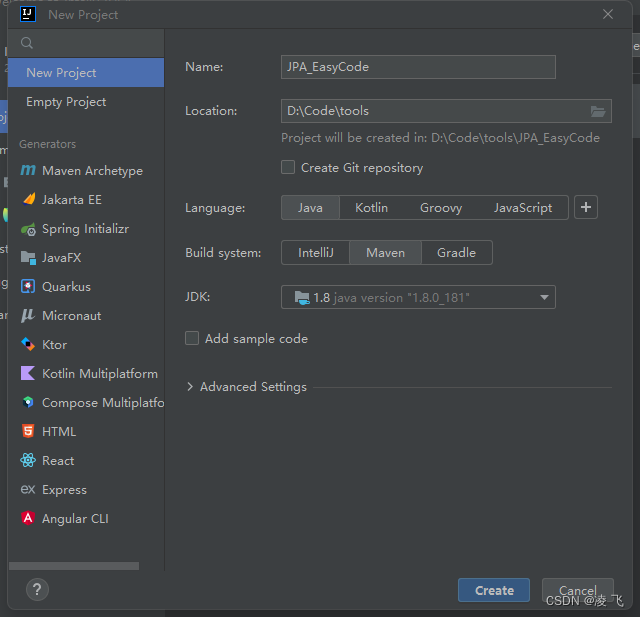Click the Jakarta EE generator icon
Image resolution: width=640 pixels, height=617 pixels.
pos(28,199)
